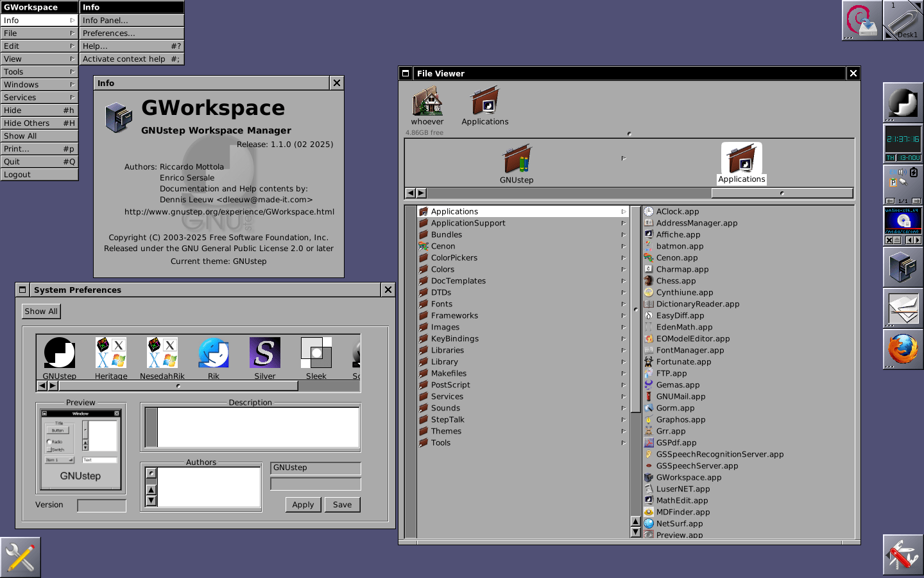Expand the Bundles folder

coord(522,234)
